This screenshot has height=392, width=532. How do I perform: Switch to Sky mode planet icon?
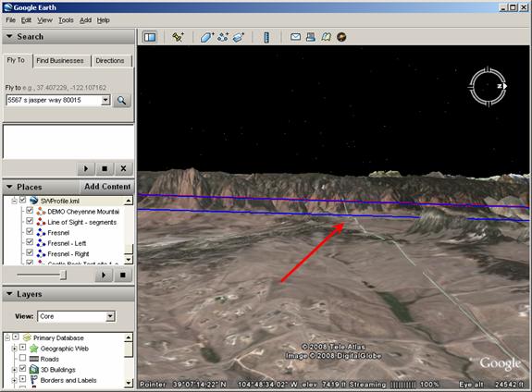coord(341,37)
